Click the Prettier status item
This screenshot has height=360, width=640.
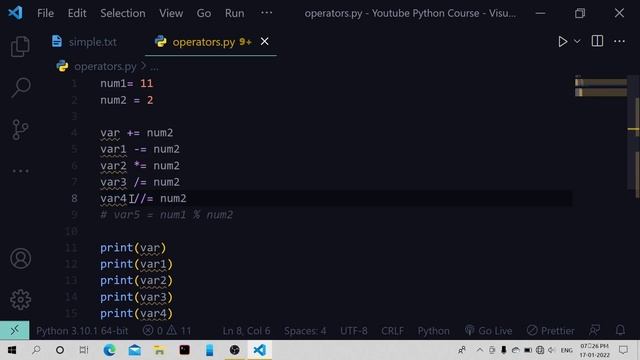click(x=550, y=331)
